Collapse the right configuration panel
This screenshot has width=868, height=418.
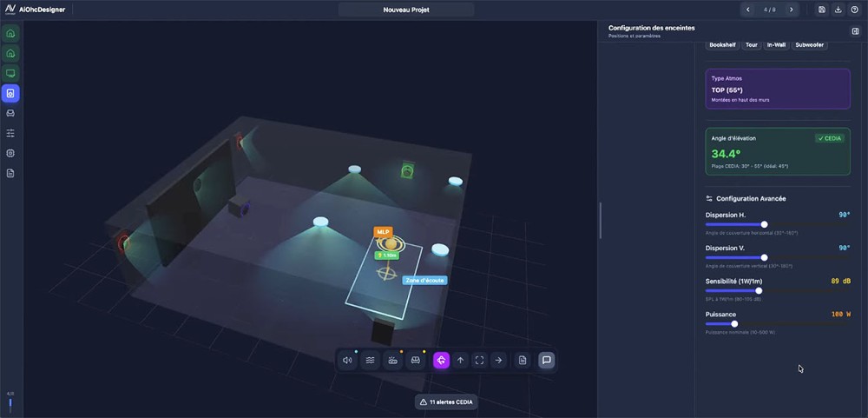pyautogui.click(x=855, y=31)
